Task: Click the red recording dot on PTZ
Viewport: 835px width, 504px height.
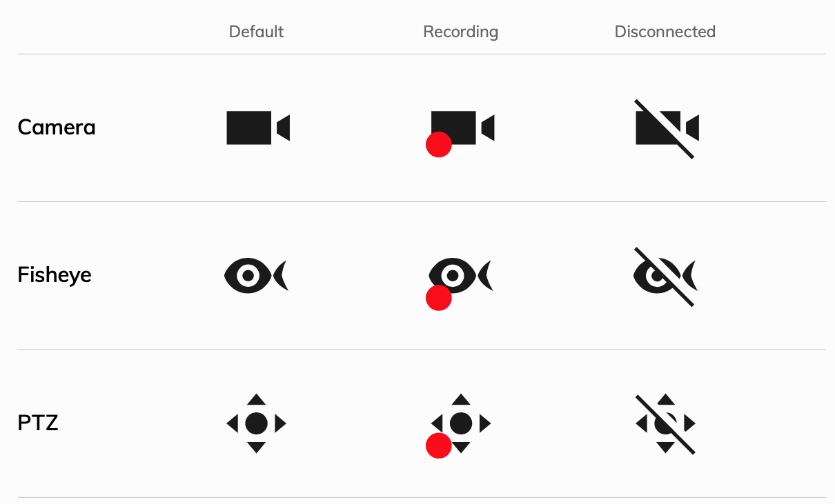Action: 439,445
